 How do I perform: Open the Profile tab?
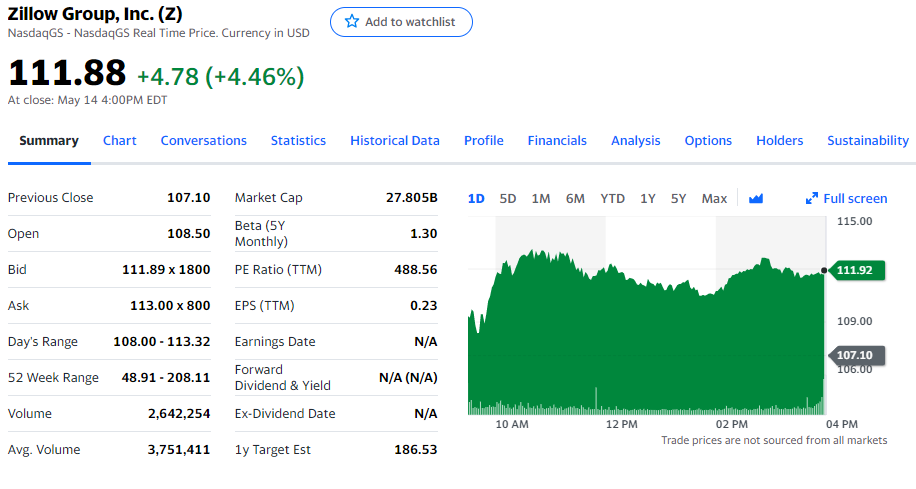point(484,141)
